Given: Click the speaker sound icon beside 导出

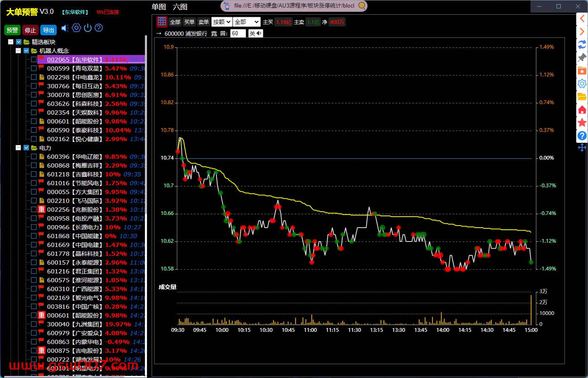Looking at the screenshot, I should 65,28.
